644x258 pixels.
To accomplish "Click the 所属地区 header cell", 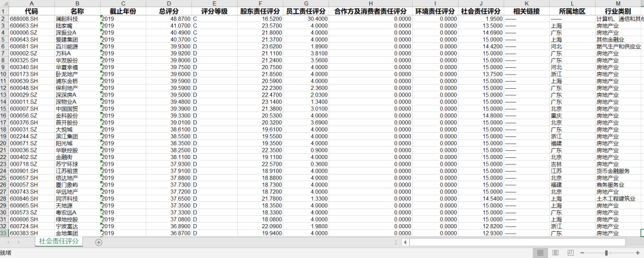I will pyautogui.click(x=572, y=11).
